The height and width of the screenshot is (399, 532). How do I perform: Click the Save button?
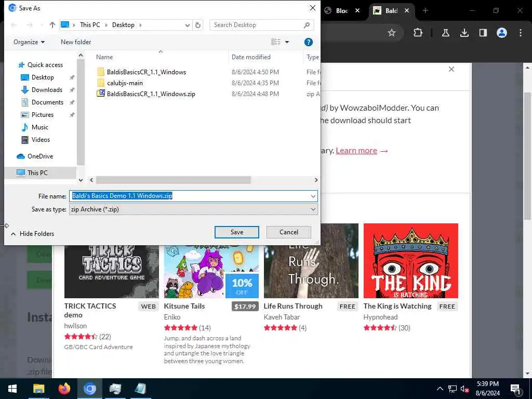(237, 232)
